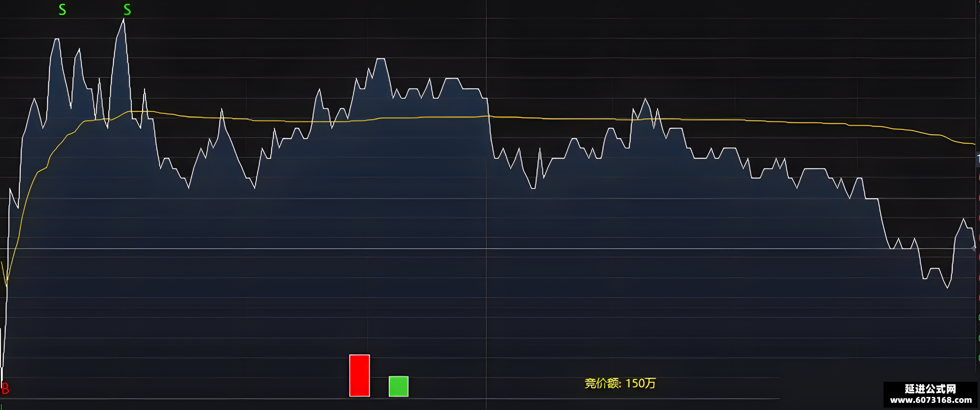Screen dimensions: 980x410
Task: Click the 竞价额: 150万 label
Action: pyautogui.click(x=620, y=383)
